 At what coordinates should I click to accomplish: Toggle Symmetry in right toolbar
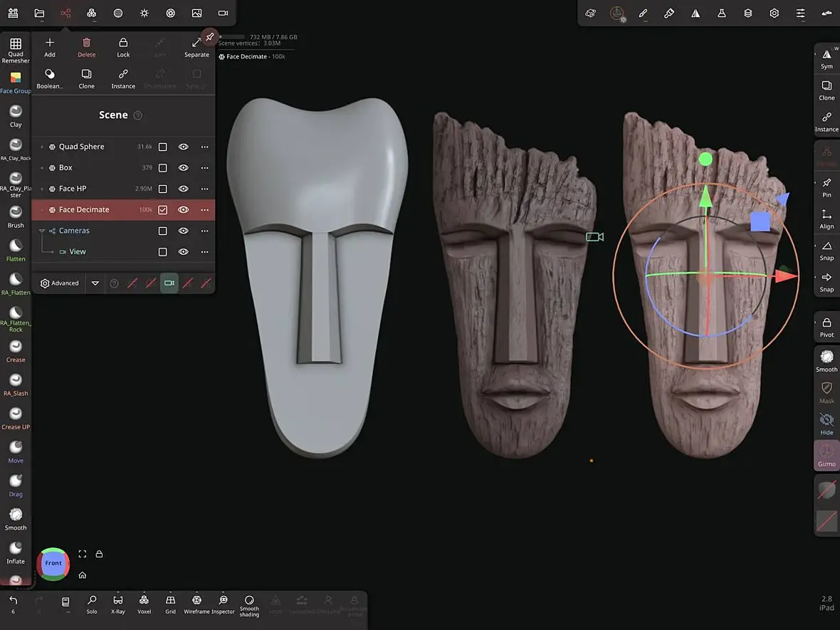point(826,58)
